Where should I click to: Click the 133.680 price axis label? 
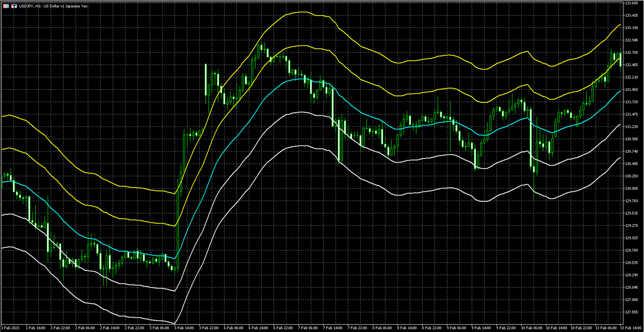point(632,3)
